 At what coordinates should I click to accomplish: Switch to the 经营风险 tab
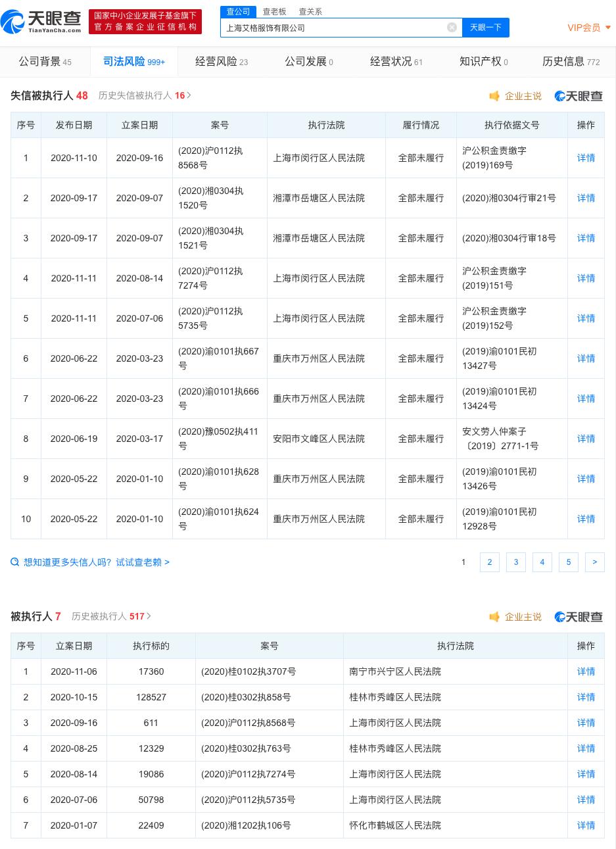tap(222, 62)
